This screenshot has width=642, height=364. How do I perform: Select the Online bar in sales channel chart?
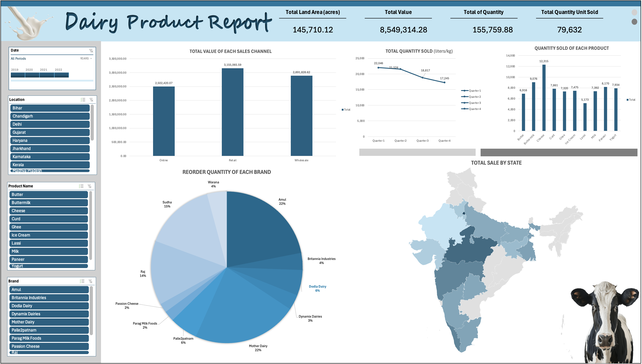click(x=164, y=121)
